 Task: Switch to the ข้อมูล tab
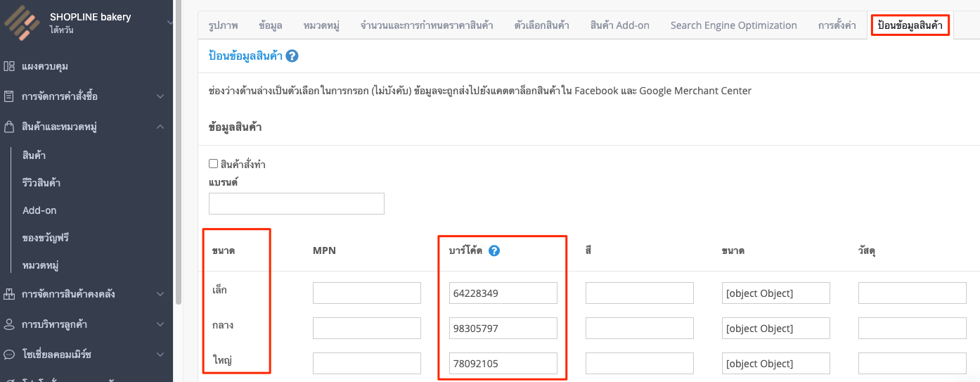pos(271,25)
